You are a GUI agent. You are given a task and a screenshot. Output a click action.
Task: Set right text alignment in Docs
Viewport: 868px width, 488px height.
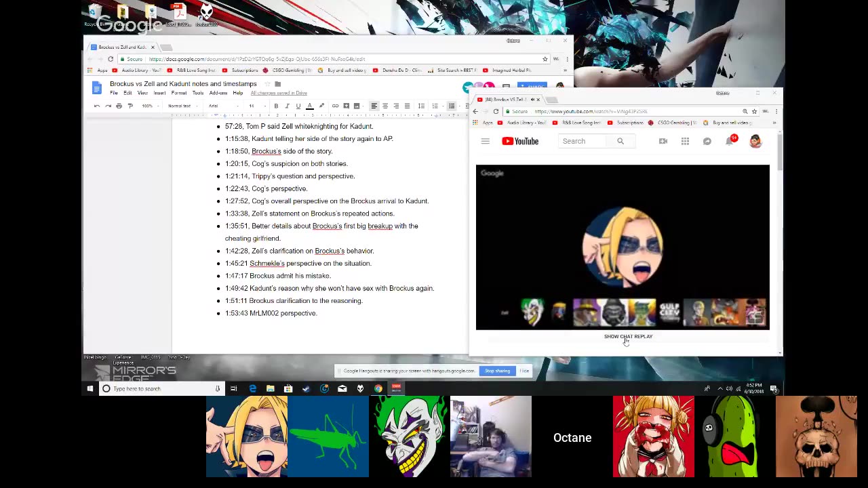tap(396, 106)
